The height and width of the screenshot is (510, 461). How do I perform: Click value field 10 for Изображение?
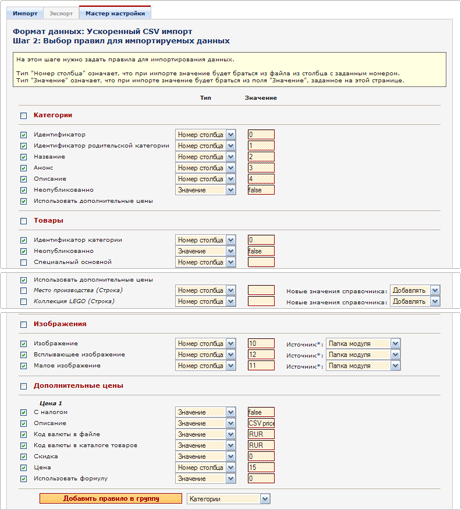click(x=261, y=343)
